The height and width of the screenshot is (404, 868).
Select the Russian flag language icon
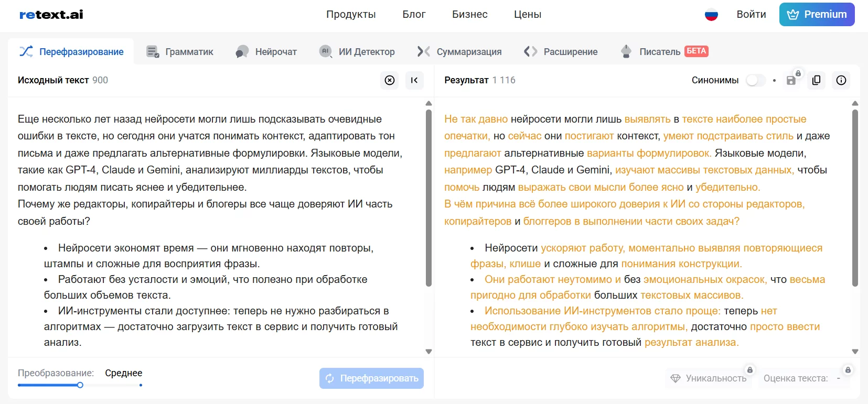(x=711, y=15)
